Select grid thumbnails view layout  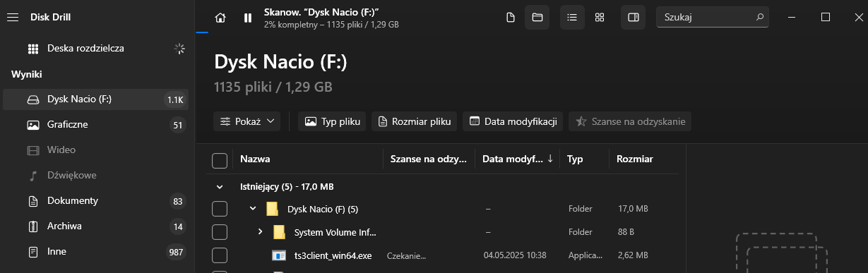[x=599, y=18]
